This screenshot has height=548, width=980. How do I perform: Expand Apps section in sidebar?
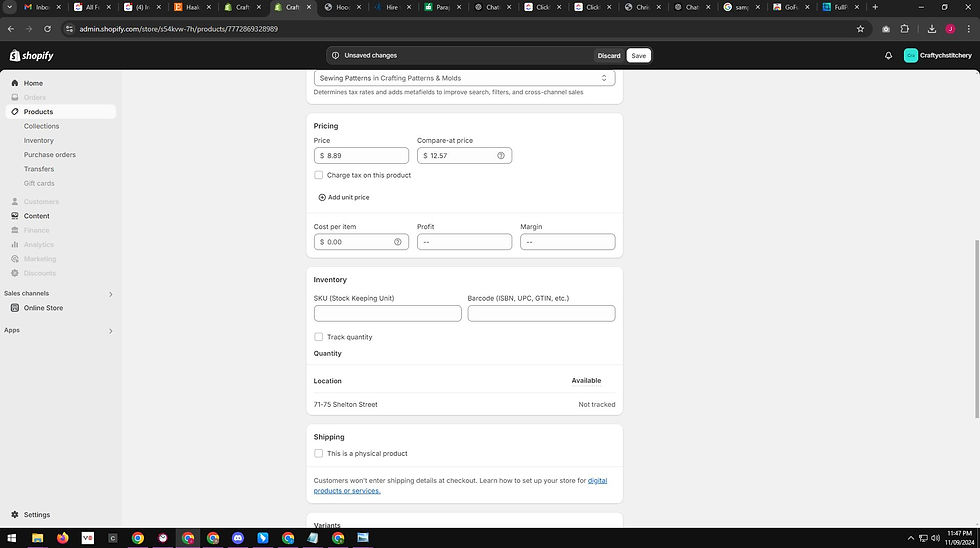coord(111,331)
